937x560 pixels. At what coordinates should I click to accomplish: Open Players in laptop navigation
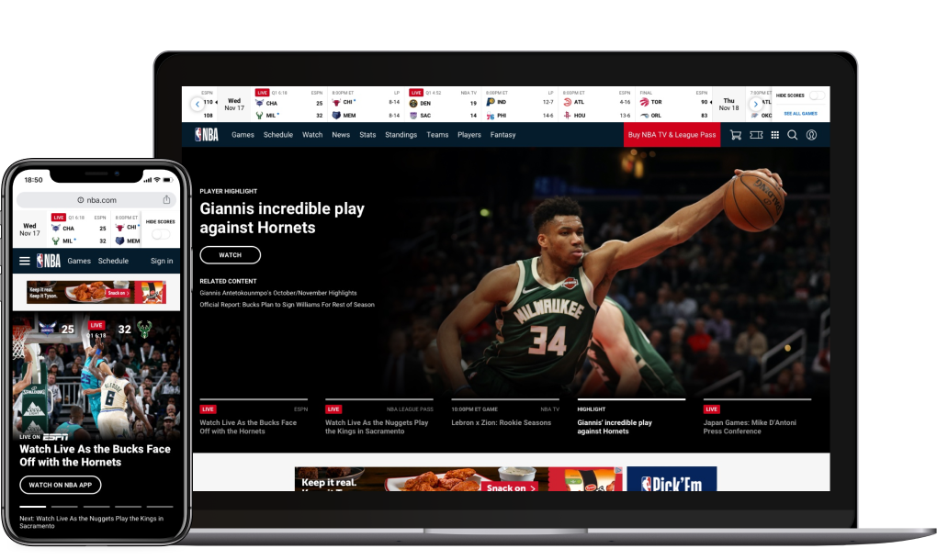(469, 135)
